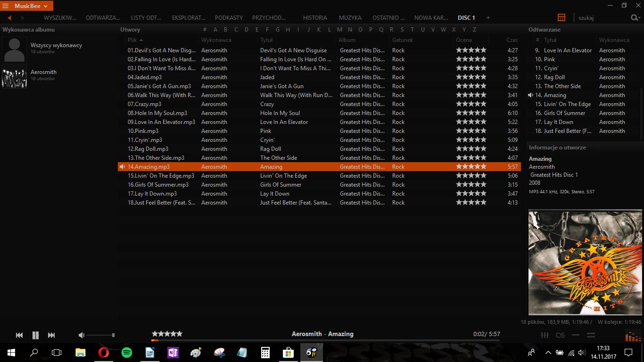Pause the playing song
The height and width of the screenshot is (362, 644).
[x=35, y=335]
